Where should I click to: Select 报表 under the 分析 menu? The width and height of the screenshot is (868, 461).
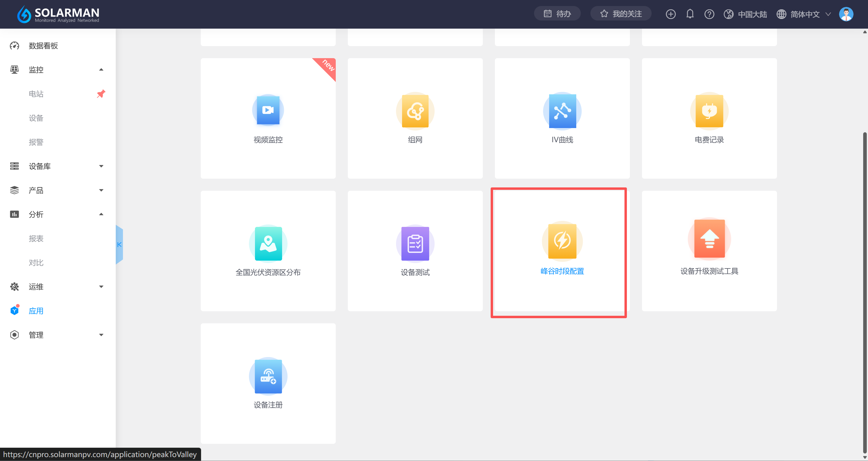coord(36,239)
